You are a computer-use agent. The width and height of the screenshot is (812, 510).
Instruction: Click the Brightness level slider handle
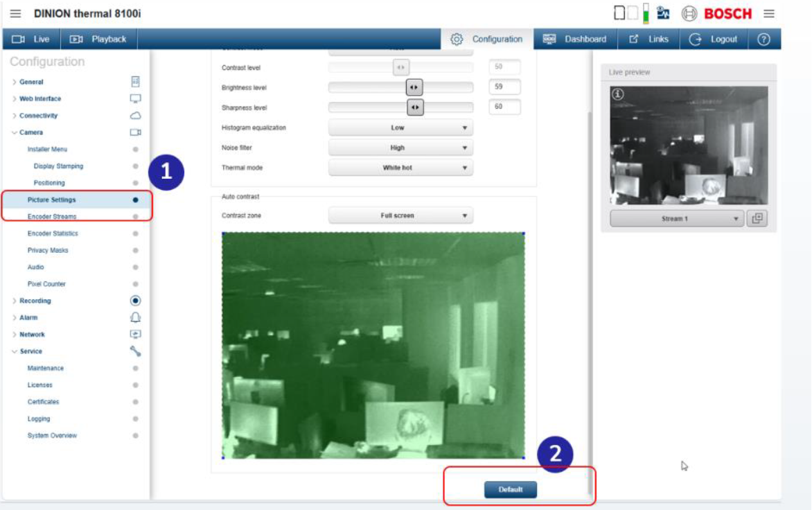[x=414, y=88]
